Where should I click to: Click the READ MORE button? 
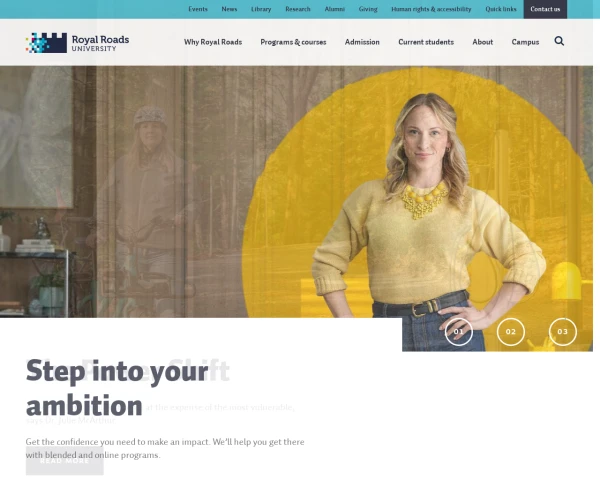point(65,461)
